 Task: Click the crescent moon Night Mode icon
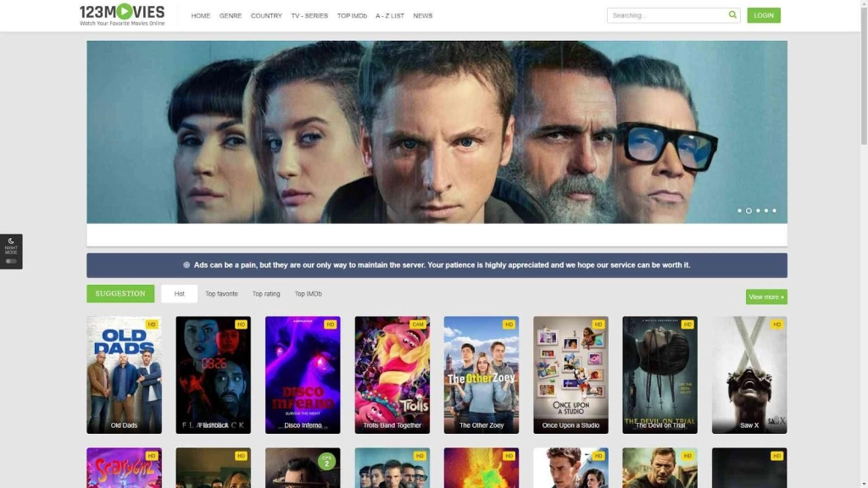click(x=11, y=241)
